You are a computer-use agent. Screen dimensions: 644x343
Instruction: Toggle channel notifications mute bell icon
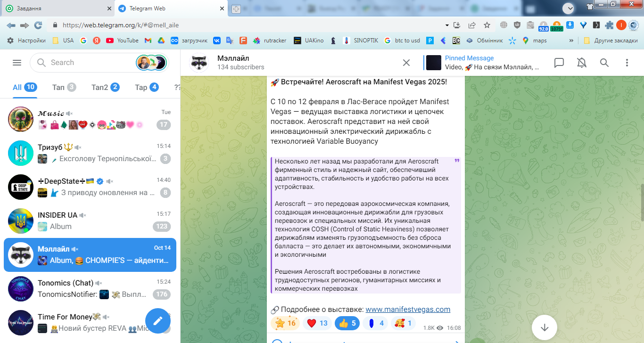[x=582, y=63]
